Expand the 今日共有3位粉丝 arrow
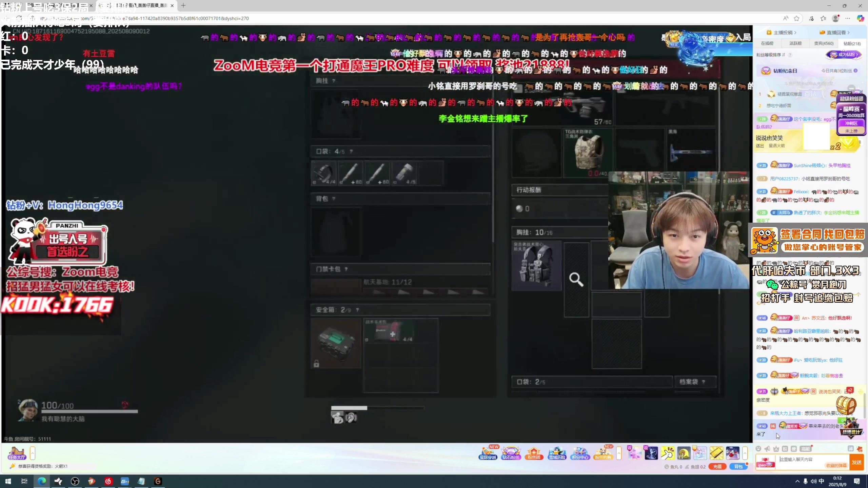 click(x=856, y=71)
